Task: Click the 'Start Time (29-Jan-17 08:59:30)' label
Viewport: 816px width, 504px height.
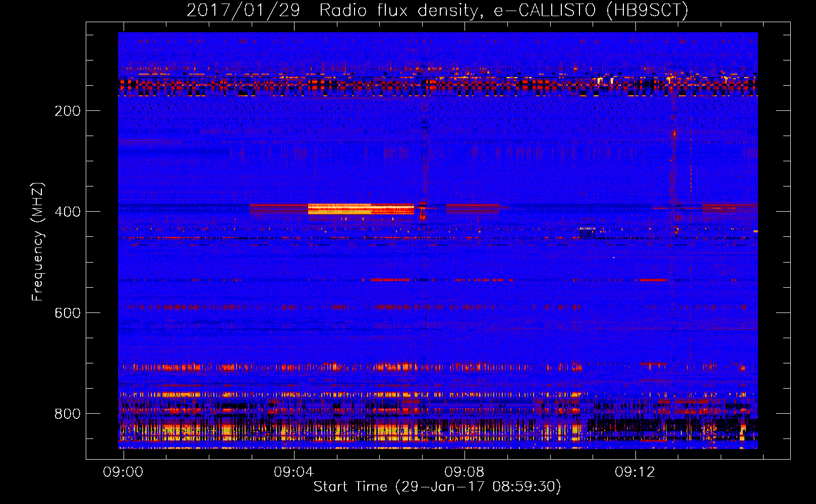Action: pos(437,487)
